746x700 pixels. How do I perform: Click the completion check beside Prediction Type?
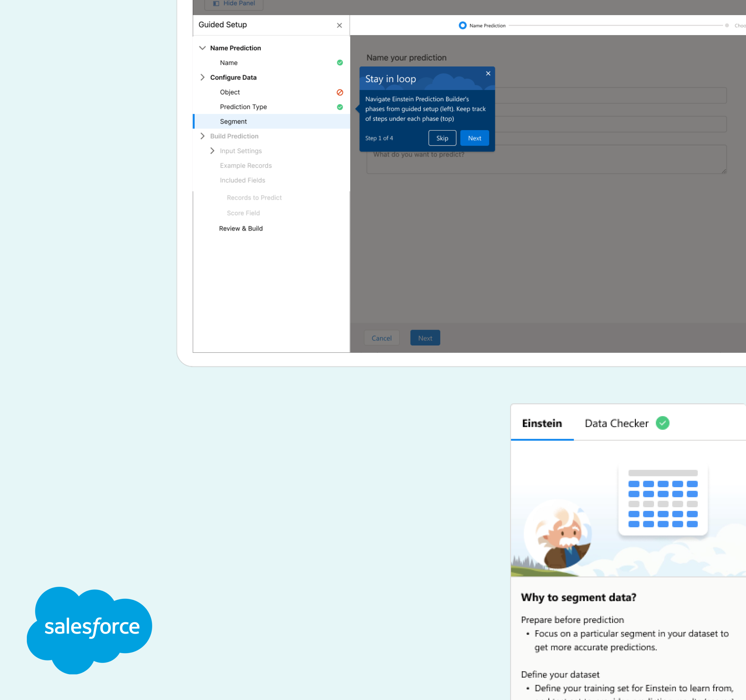tap(340, 107)
